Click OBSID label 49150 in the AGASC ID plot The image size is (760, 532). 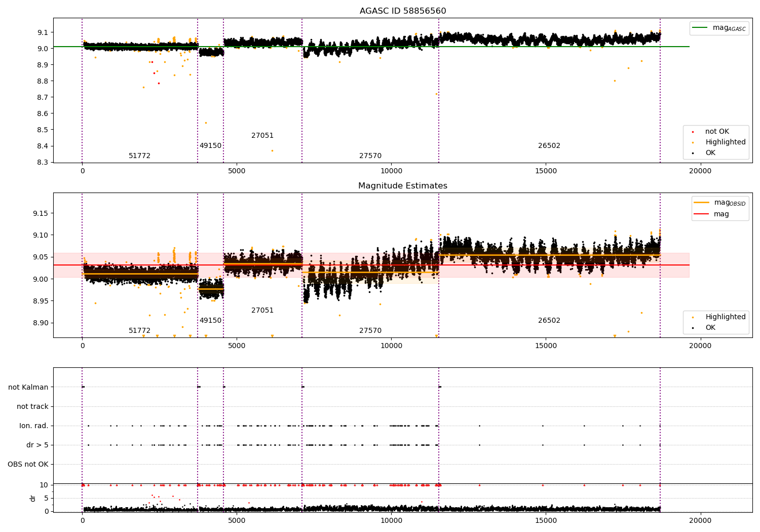[210, 146]
